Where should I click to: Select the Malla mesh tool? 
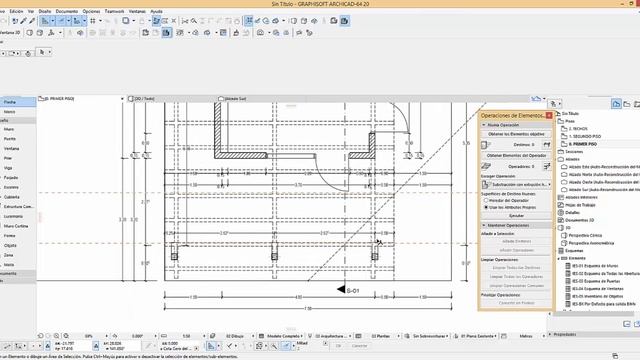18,265
